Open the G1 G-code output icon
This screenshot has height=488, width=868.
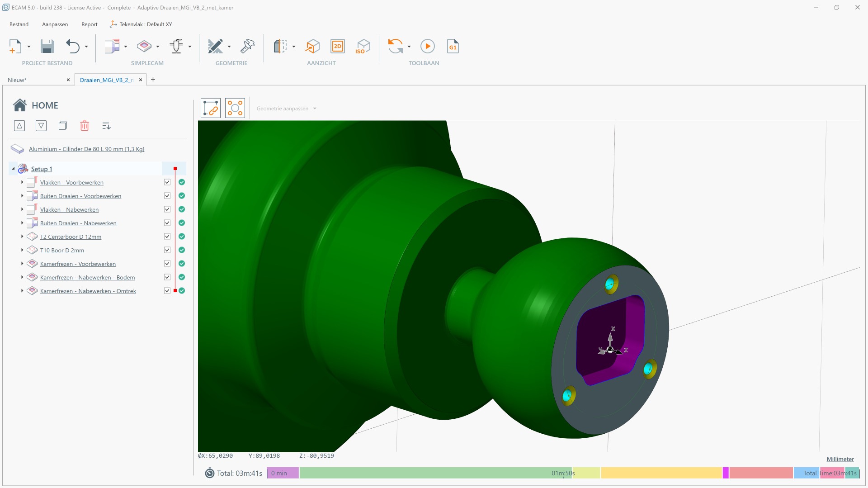pyautogui.click(x=453, y=46)
